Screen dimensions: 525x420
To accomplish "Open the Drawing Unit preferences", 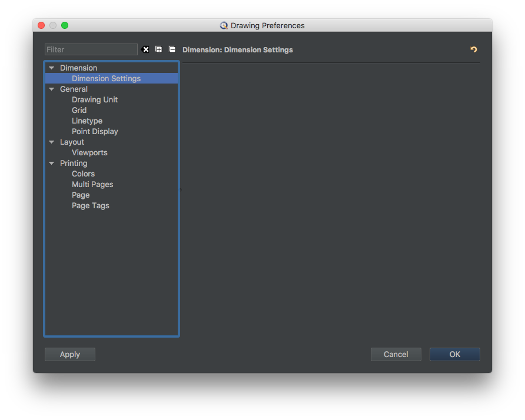I will point(94,99).
